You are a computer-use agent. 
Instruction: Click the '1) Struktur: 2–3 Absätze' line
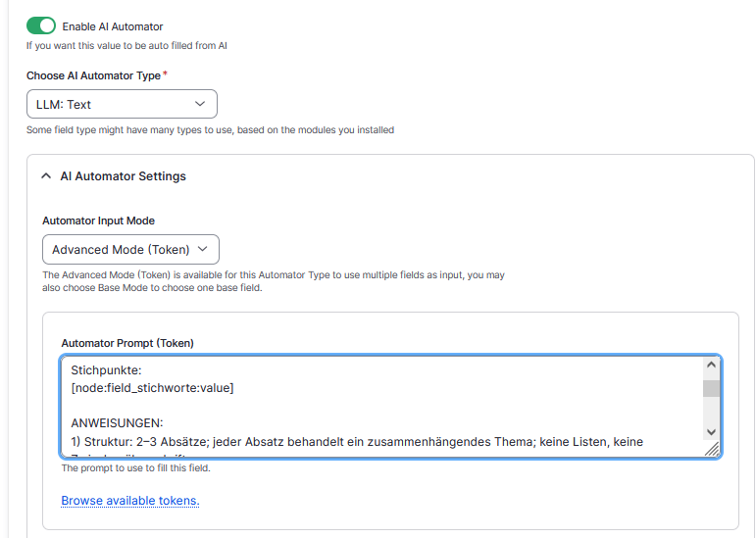pos(357,442)
